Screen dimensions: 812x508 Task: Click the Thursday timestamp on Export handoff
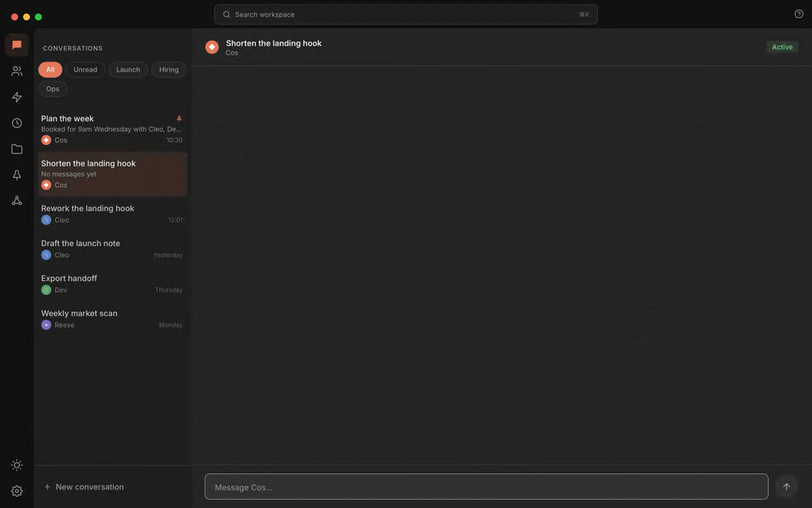(x=169, y=290)
